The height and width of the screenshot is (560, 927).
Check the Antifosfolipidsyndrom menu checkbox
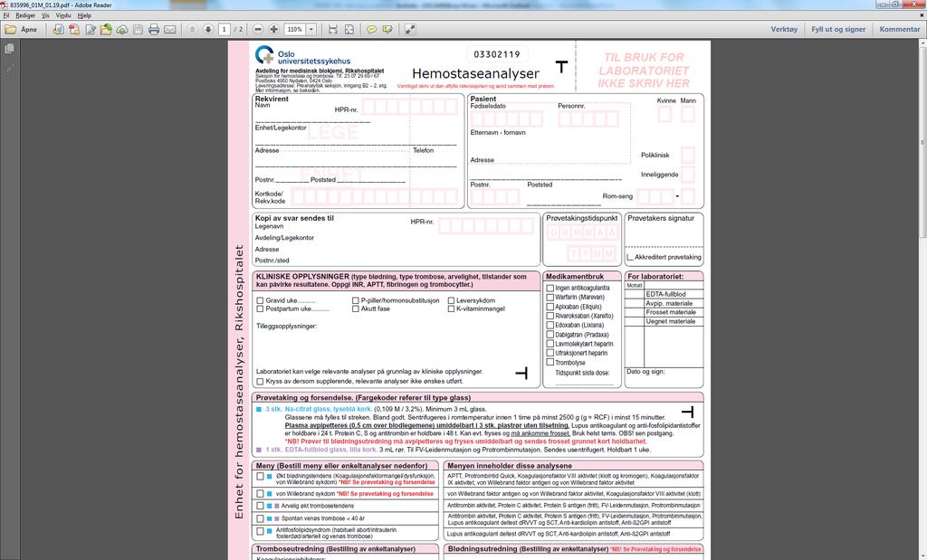(260, 532)
